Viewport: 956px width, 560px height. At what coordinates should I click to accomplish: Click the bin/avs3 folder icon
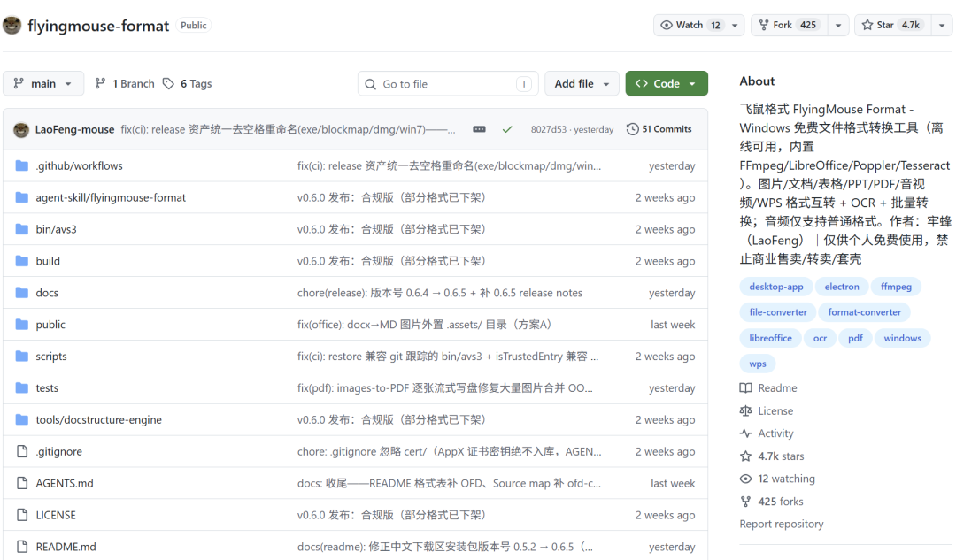(x=22, y=229)
